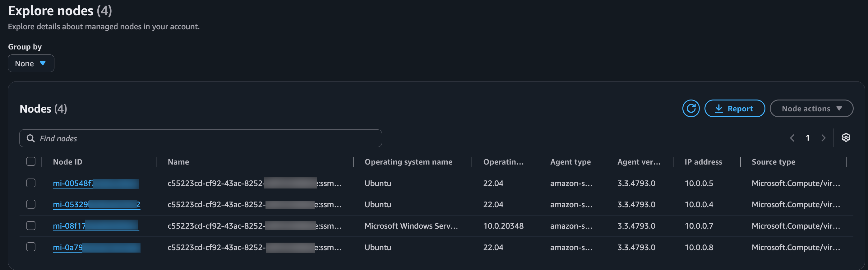The height and width of the screenshot is (270, 868).
Task: Click IP address 10.0.0.8
Action: point(699,247)
